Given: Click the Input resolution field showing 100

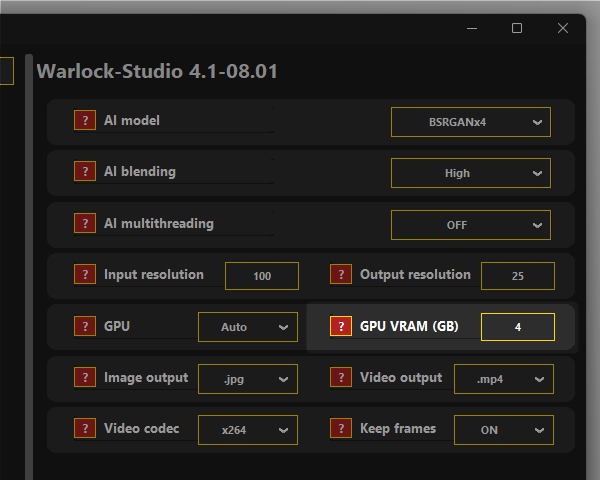Looking at the screenshot, I should tap(262, 276).
